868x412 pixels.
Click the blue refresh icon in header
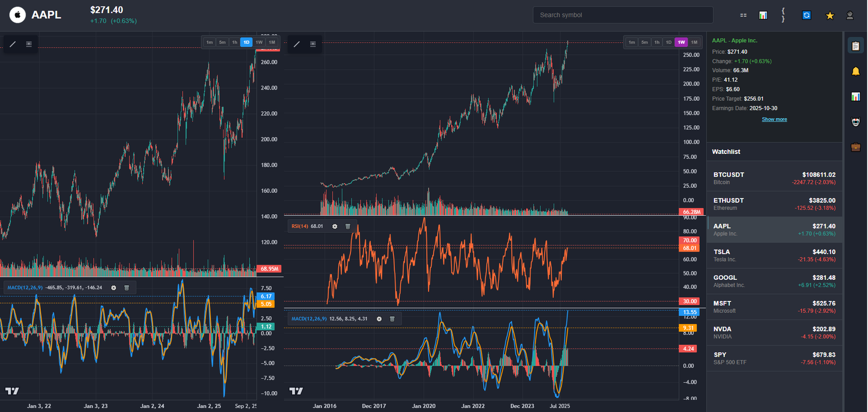pos(806,15)
